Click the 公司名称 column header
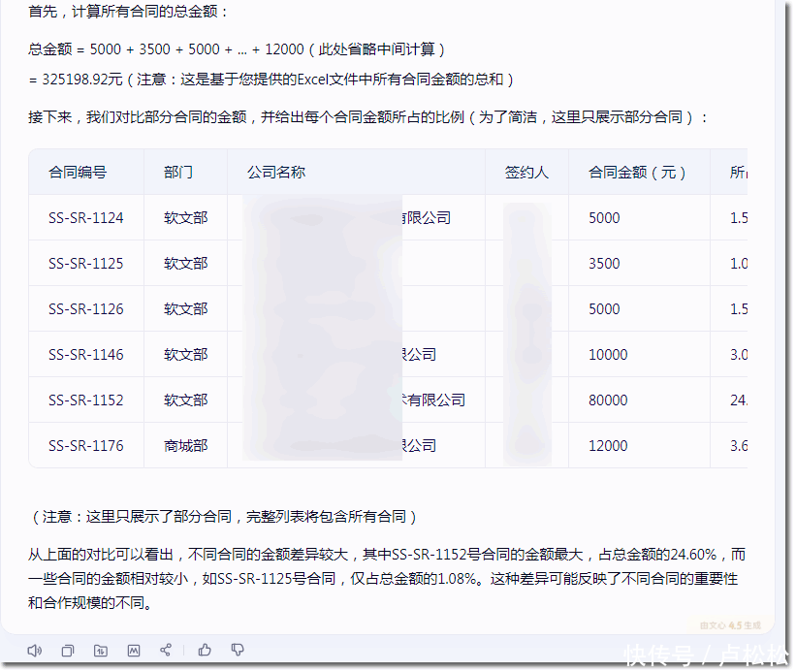Screen dimensions: 796x672 click(276, 173)
